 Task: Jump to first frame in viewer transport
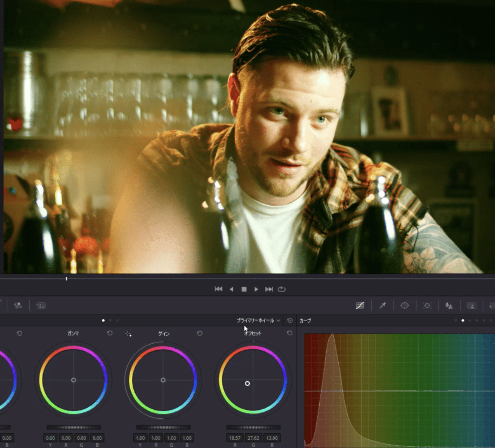pos(219,289)
